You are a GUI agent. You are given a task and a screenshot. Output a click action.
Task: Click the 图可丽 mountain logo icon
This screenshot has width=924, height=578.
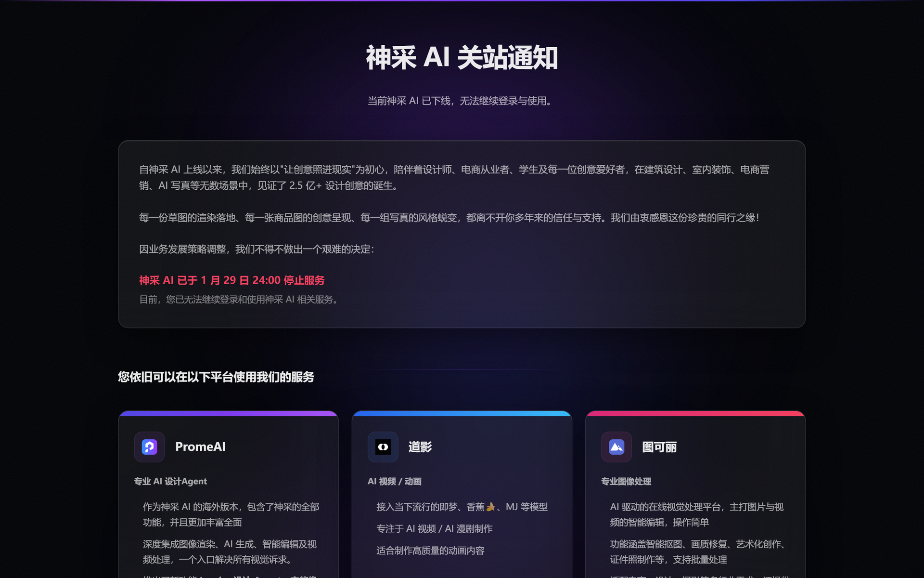pos(616,447)
